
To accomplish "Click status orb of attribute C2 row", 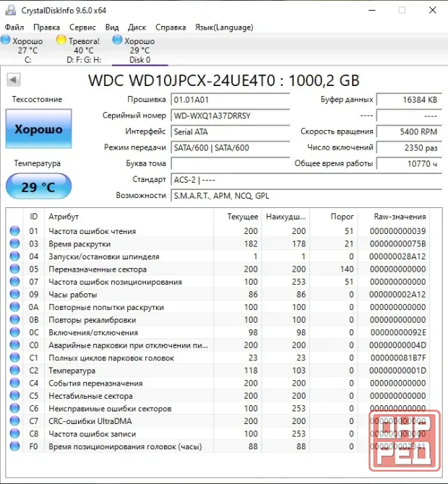I will coord(14,370).
